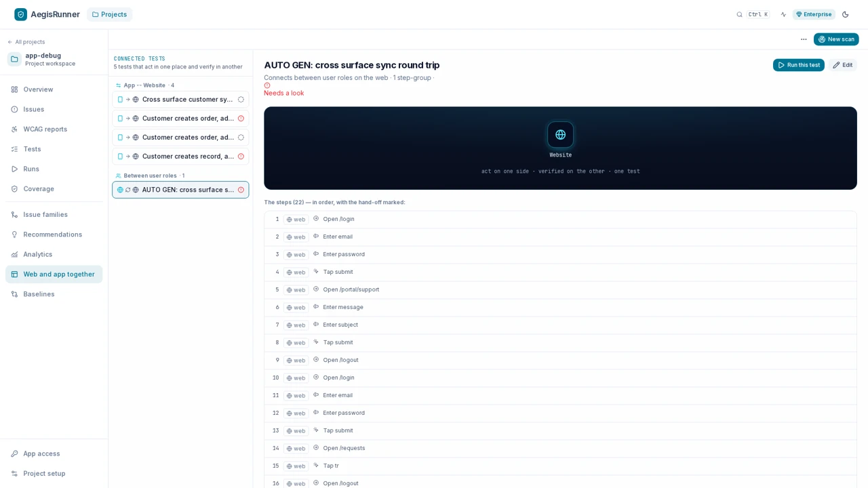The image size is (868, 488).
Task: Open the three-dot more options menu
Action: (804, 39)
